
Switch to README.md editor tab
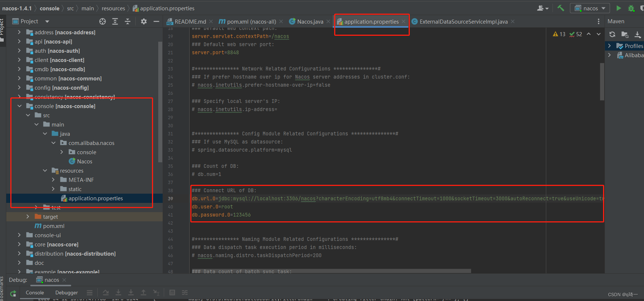point(190,21)
